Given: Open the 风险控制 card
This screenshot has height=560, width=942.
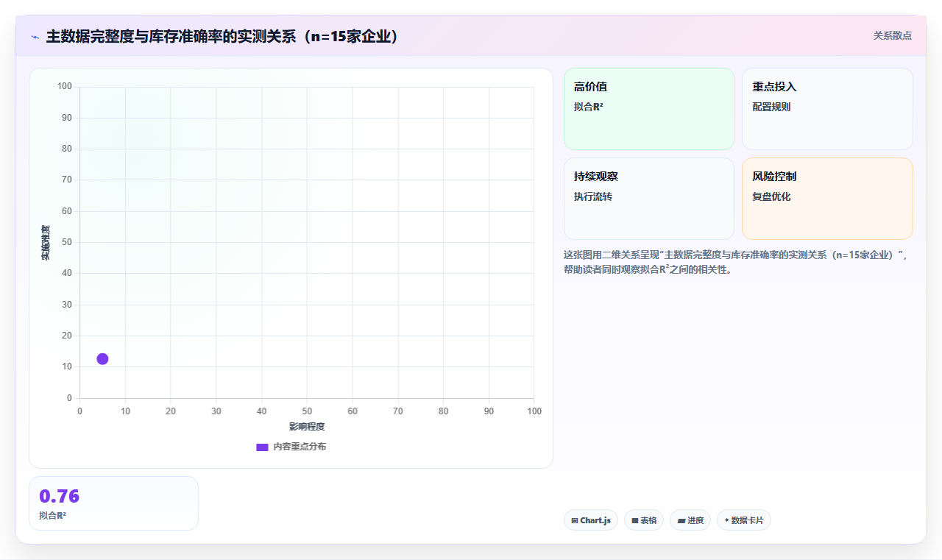Looking at the screenshot, I should pyautogui.click(x=827, y=199).
